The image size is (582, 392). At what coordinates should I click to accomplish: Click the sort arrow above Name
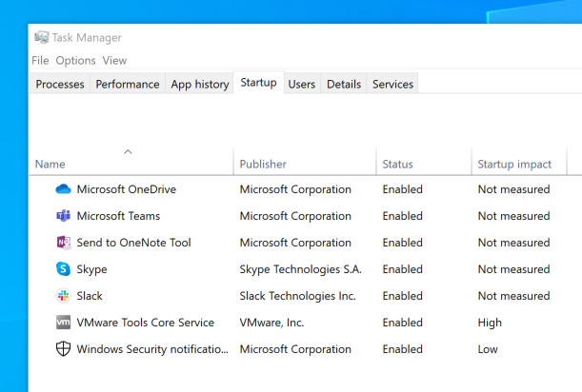coord(128,151)
